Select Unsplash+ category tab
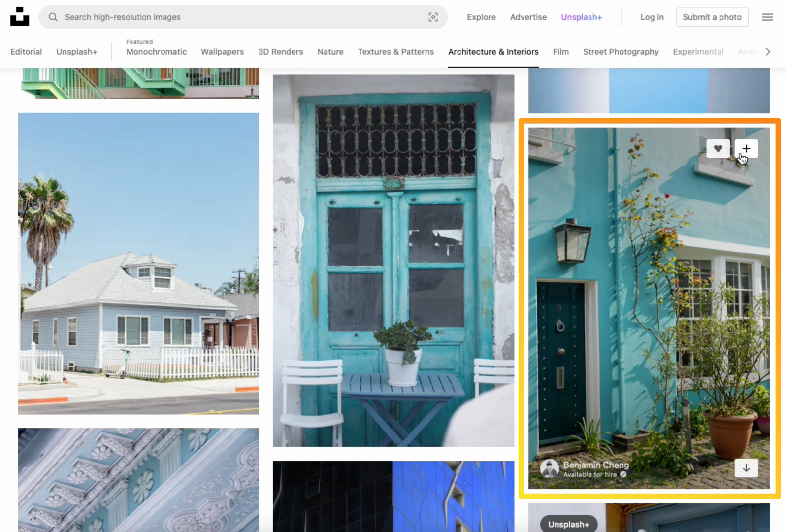786x532 pixels. coord(77,52)
